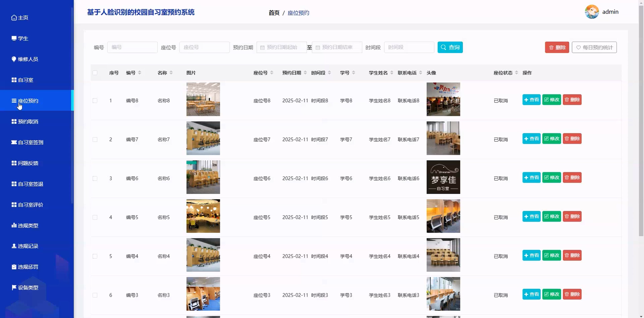Click the lightbulb icon beside 维修人员
The width and height of the screenshot is (644, 318).
(x=14, y=59)
